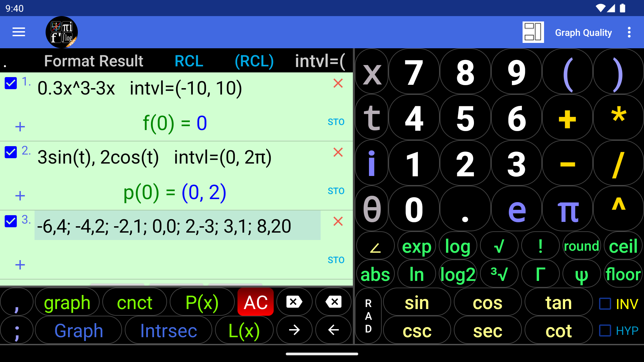Viewport: 644px width, 362px height.
Task: Open Graph Quality menu
Action: pos(583,33)
